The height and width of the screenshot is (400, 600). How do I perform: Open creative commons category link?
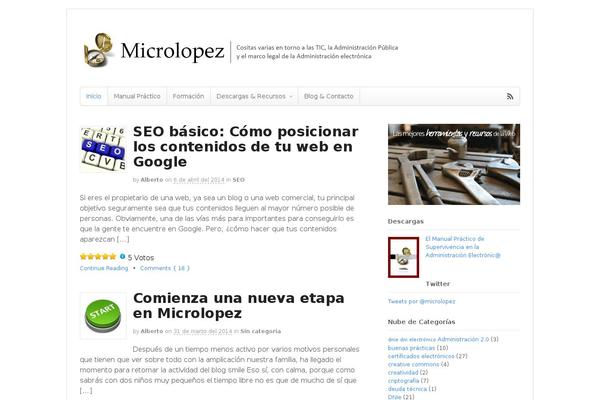point(414,364)
